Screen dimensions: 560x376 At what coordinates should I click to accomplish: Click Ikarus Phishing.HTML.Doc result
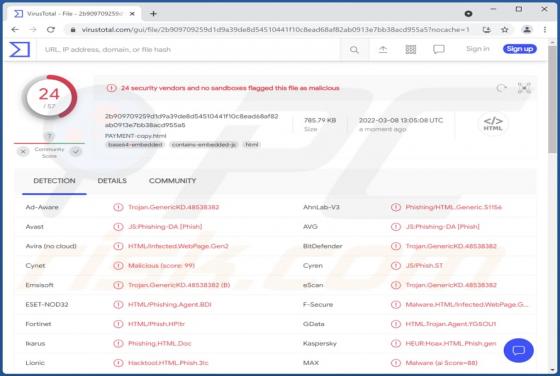click(160, 344)
